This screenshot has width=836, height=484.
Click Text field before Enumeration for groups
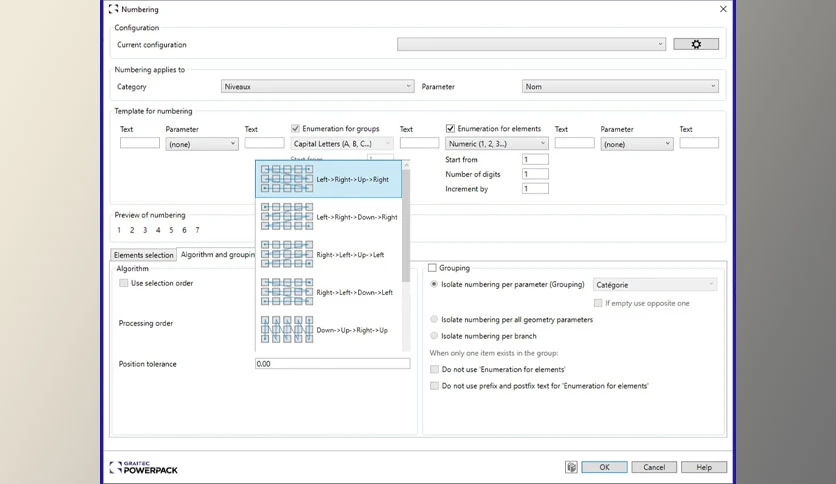pos(264,143)
